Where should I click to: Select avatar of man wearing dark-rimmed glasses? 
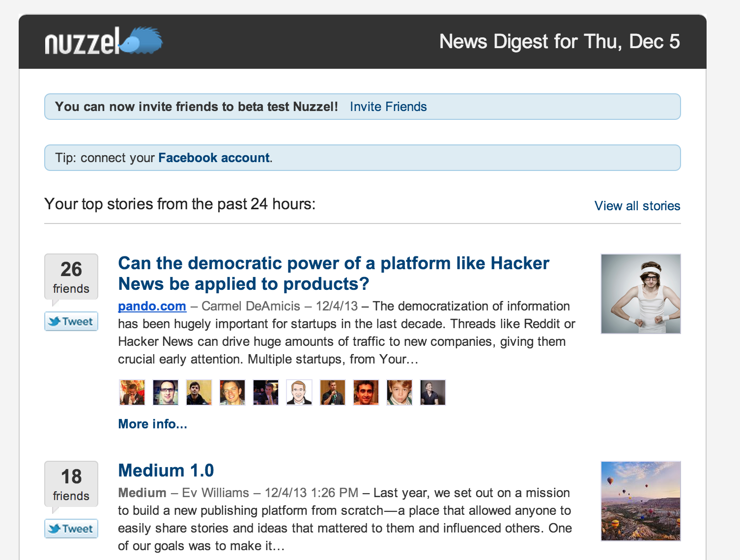(x=166, y=392)
